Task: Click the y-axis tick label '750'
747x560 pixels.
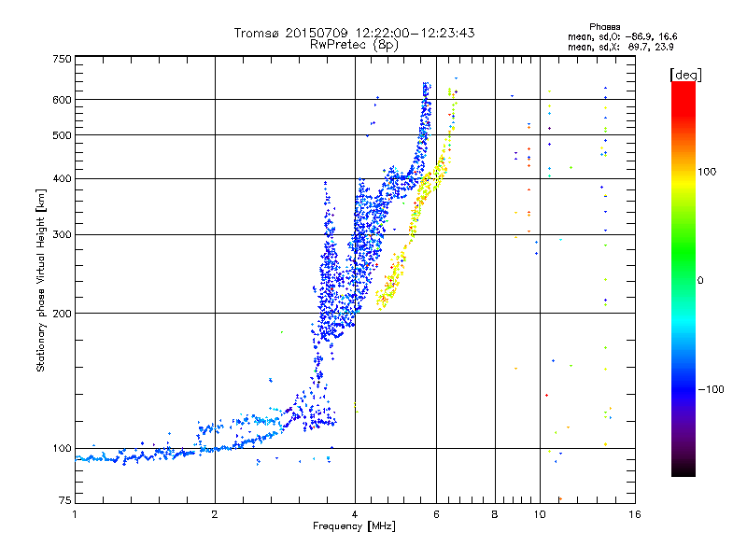Action: [x=62, y=59]
